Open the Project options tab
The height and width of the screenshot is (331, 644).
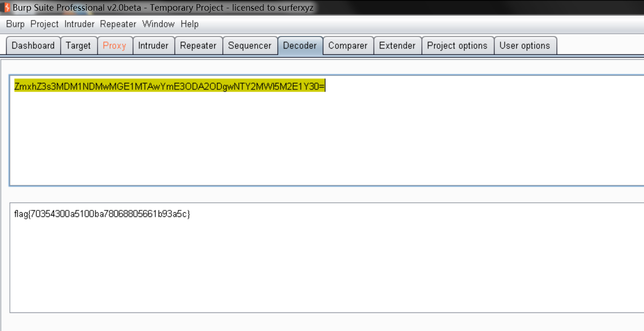tap(457, 45)
